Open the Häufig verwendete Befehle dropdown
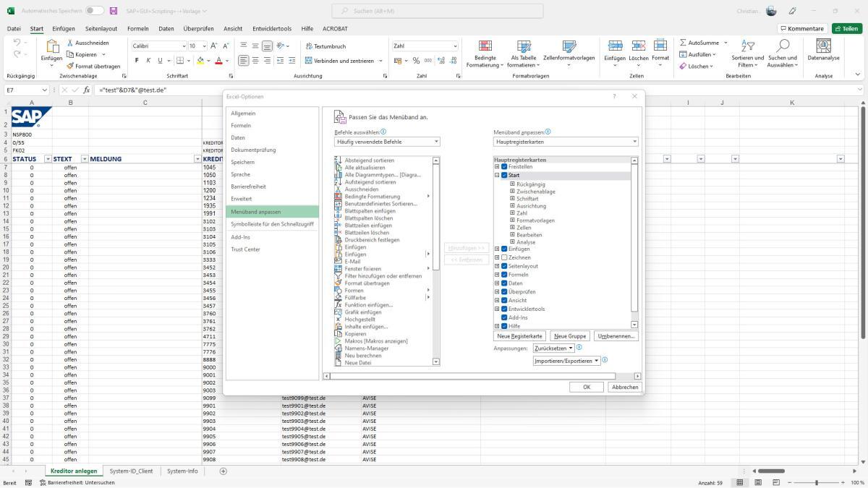868x488 pixels. pos(436,141)
